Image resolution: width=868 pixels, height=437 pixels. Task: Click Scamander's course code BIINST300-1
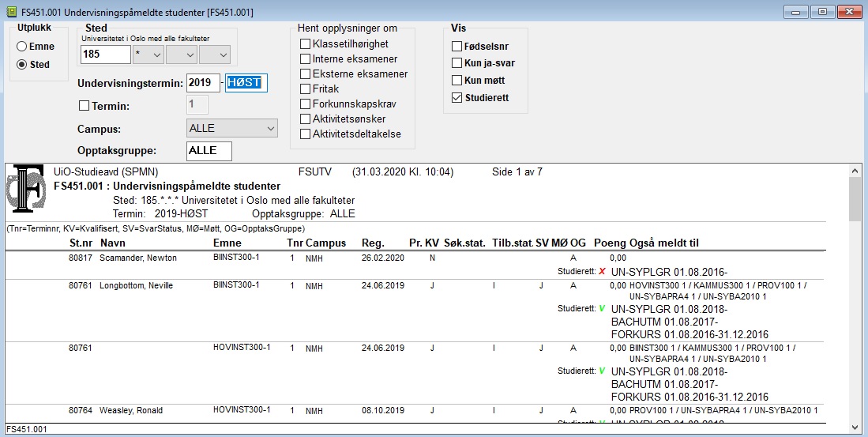236,258
